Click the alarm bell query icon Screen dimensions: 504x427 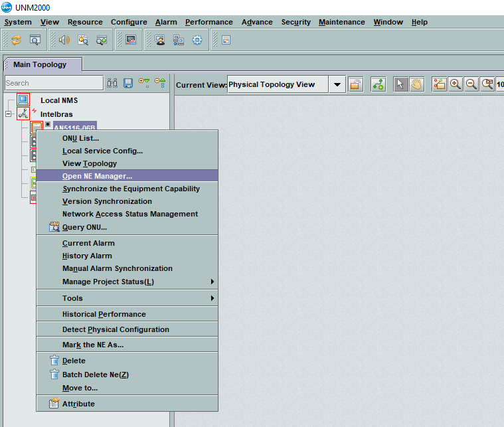pos(83,40)
